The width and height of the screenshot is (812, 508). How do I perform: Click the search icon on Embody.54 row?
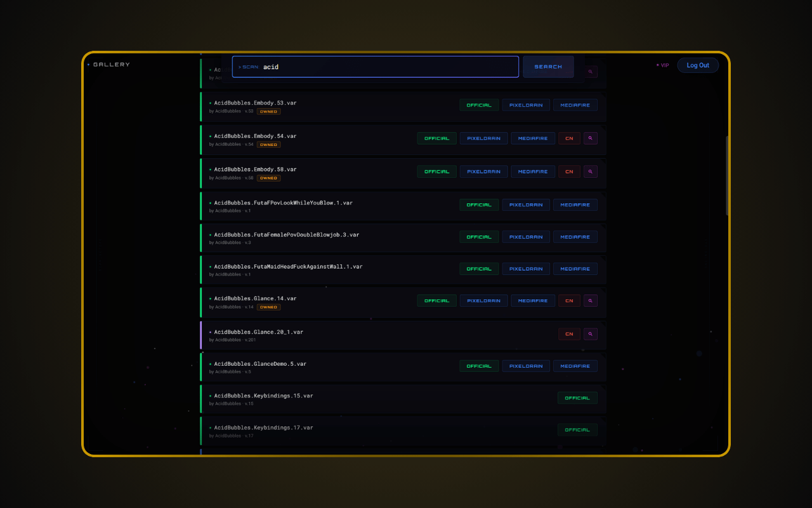tap(590, 138)
